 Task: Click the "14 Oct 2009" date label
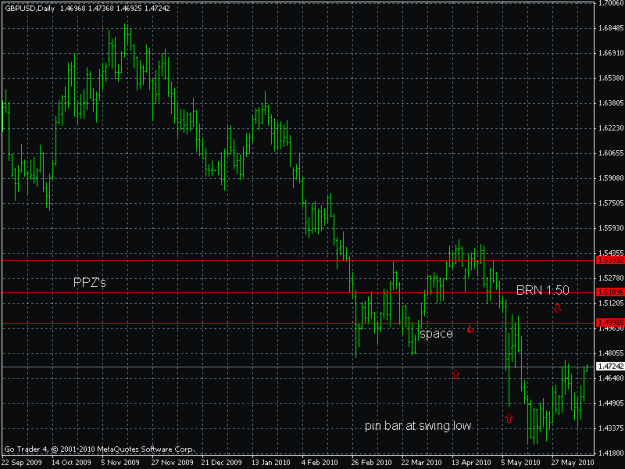click(71, 462)
